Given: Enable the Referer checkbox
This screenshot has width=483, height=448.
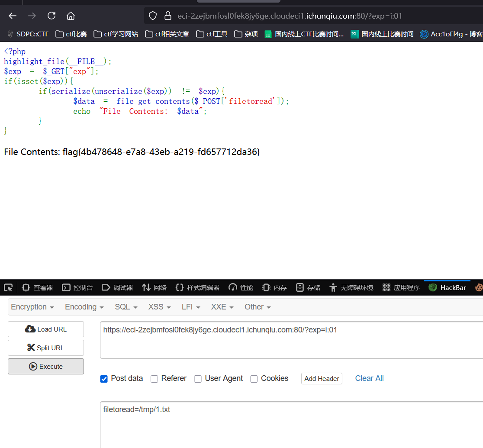Looking at the screenshot, I should click(154, 379).
